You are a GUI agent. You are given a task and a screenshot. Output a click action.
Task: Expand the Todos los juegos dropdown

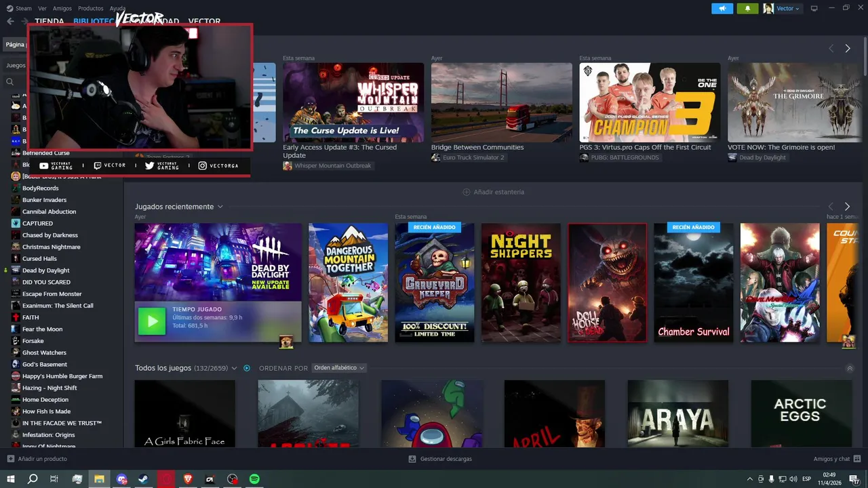click(x=234, y=368)
